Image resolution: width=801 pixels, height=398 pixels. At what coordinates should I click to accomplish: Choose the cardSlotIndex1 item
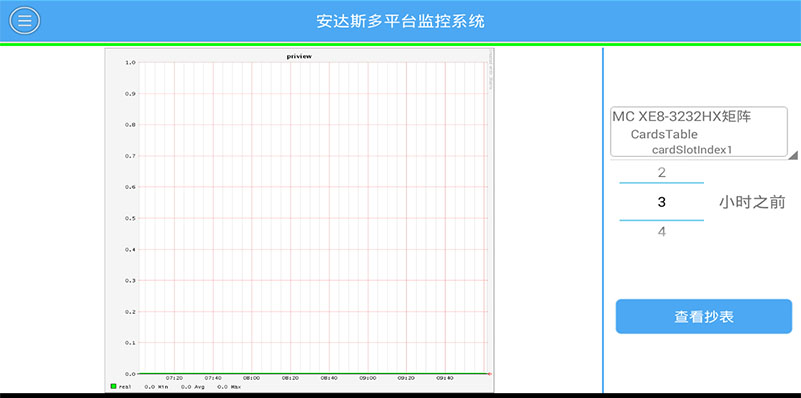click(x=692, y=150)
